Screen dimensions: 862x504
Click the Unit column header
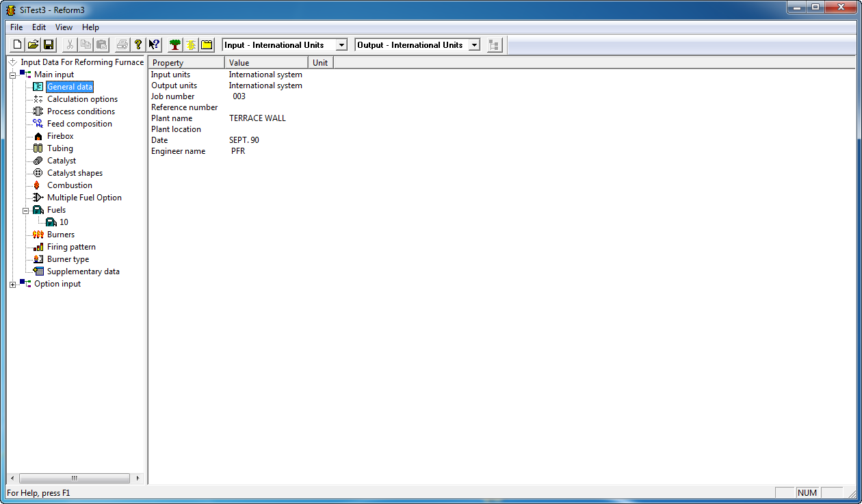321,63
